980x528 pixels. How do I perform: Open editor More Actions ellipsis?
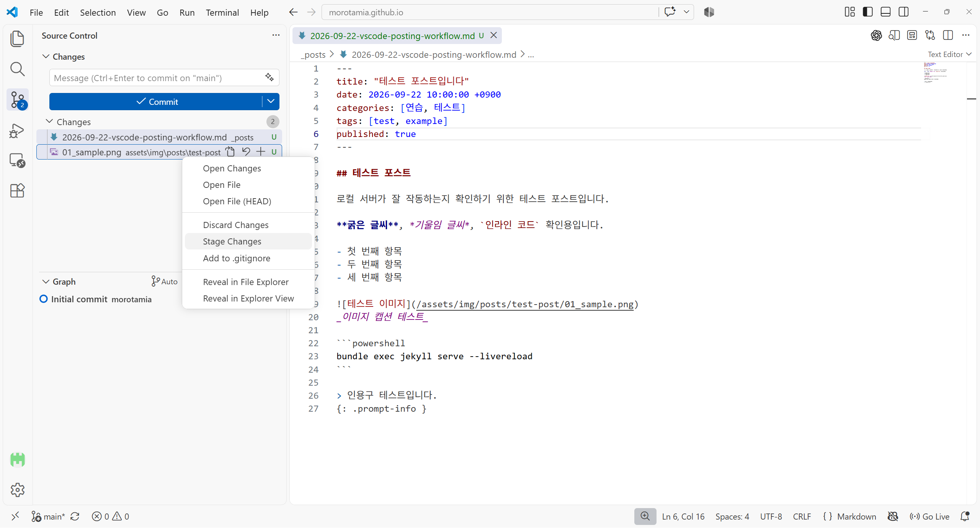[966, 36]
